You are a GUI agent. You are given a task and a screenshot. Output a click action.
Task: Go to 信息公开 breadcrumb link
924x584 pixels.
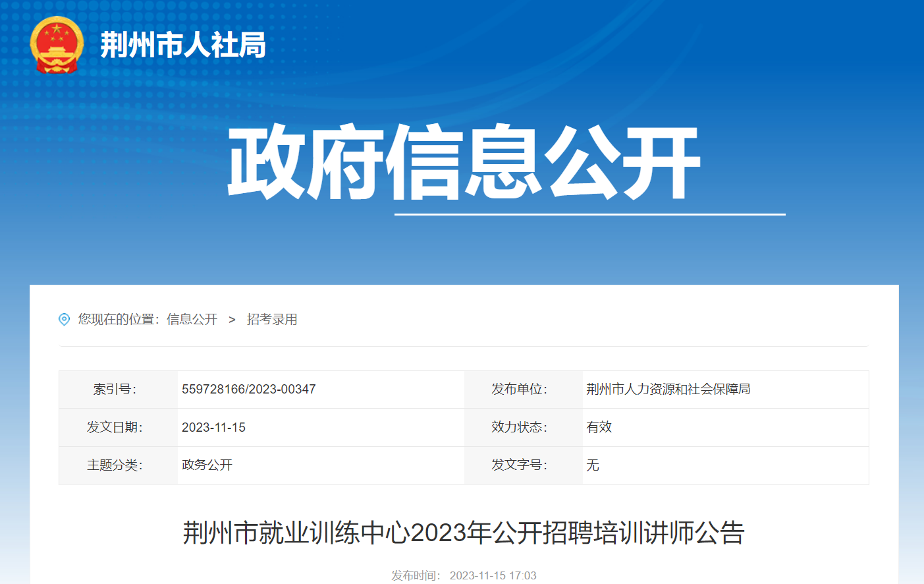192,320
